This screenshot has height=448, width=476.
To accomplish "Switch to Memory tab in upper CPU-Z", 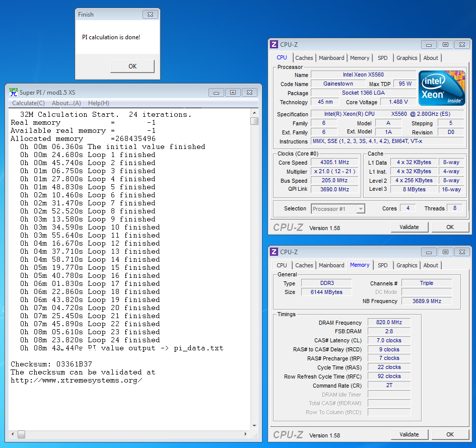I will [x=360, y=58].
